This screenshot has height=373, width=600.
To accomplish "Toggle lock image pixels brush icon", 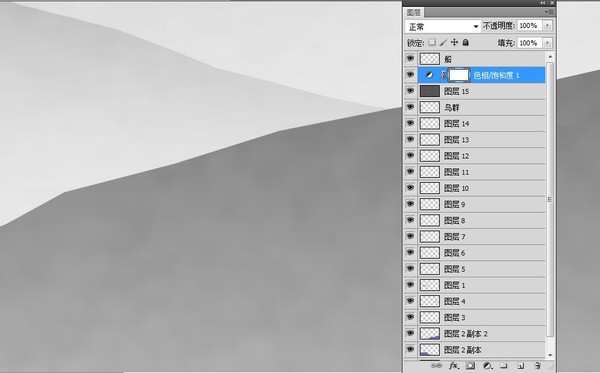I will click(x=443, y=42).
